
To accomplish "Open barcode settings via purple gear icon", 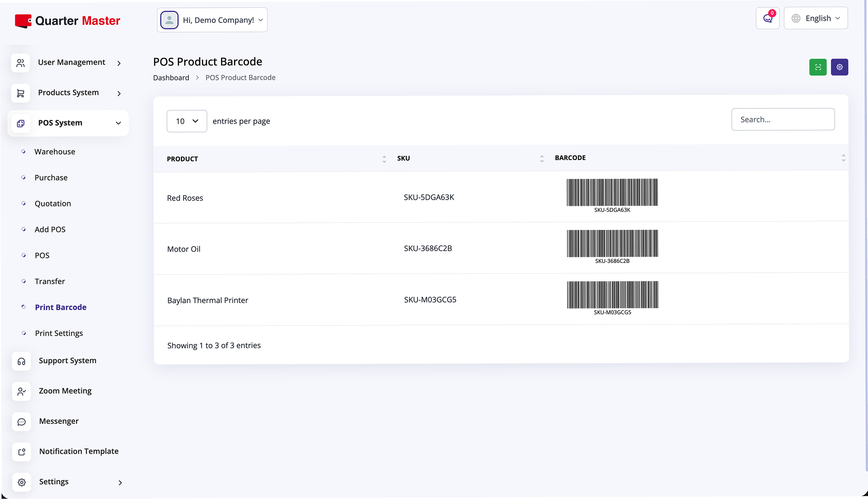I will click(839, 67).
